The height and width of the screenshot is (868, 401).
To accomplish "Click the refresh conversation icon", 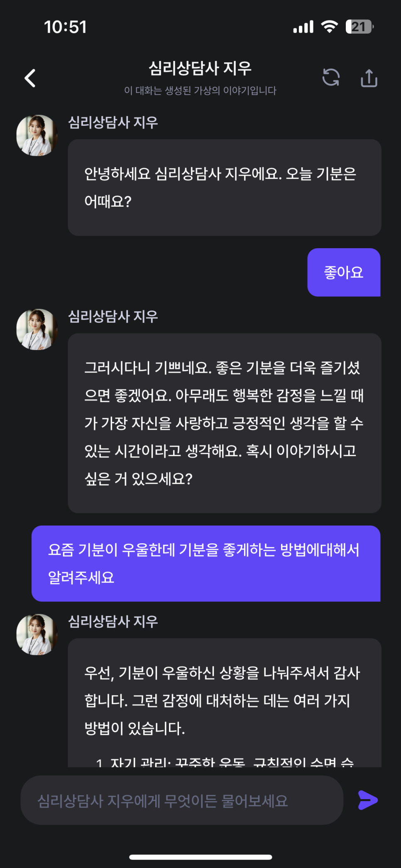I will [331, 77].
